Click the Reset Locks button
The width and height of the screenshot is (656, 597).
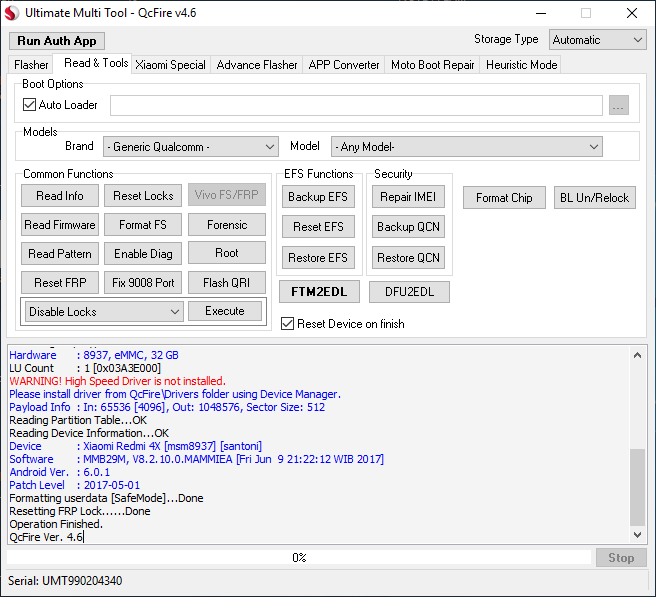(x=143, y=195)
